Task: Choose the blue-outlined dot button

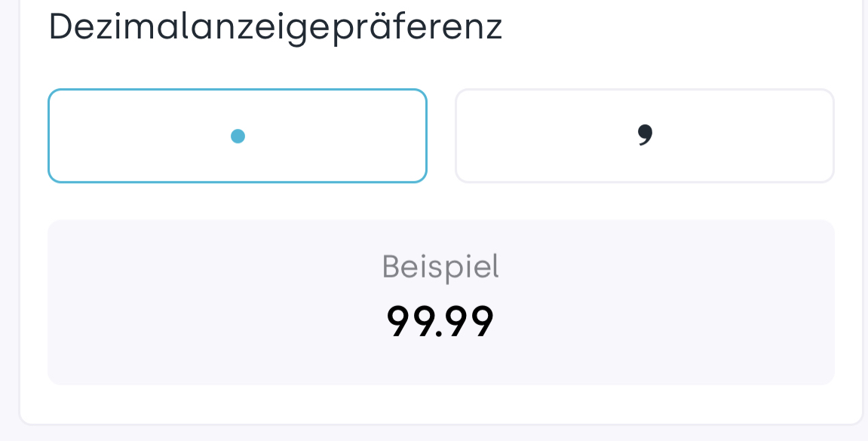Action: pyautogui.click(x=238, y=136)
